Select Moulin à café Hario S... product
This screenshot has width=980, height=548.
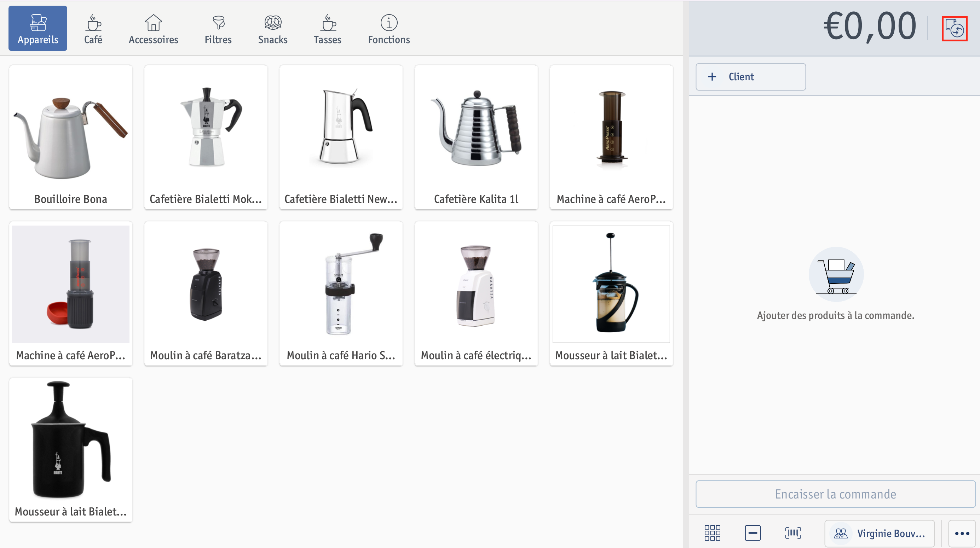[x=341, y=293]
